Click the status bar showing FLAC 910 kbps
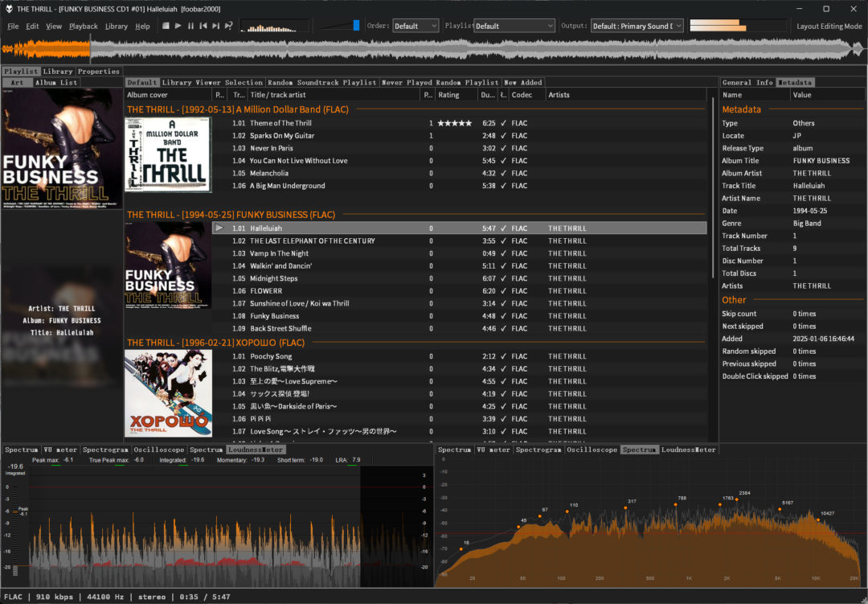This screenshot has height=604, width=868. [433, 597]
